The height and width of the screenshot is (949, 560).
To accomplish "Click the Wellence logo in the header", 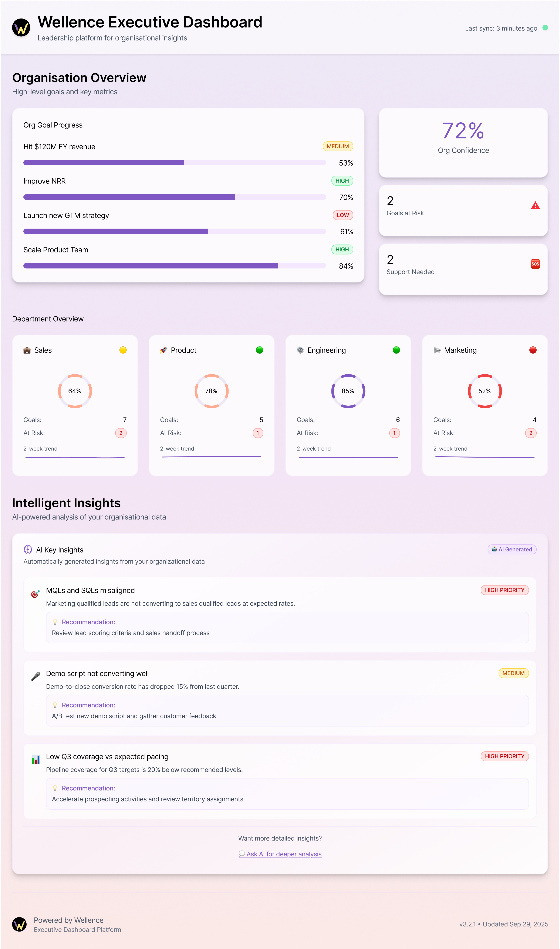I will point(21,28).
